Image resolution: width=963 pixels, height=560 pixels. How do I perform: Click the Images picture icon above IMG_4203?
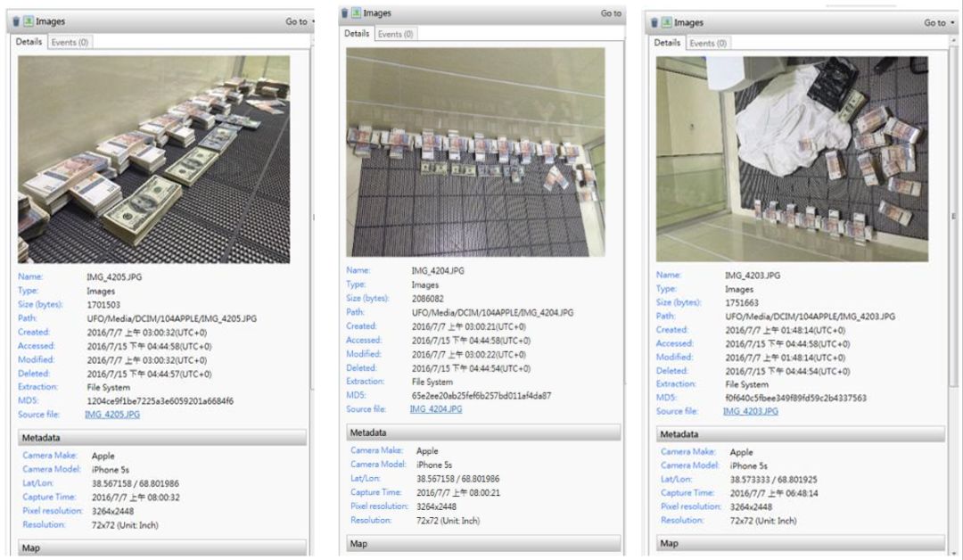[664, 22]
